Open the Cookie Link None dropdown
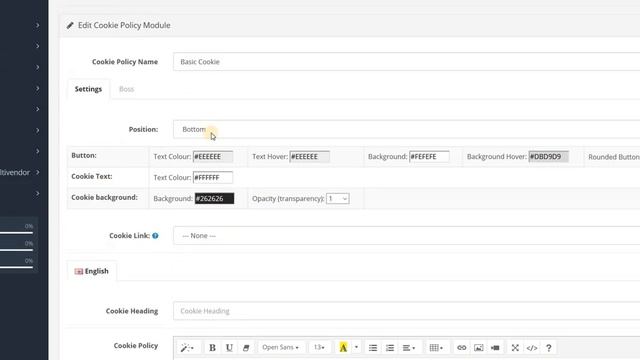The width and height of the screenshot is (640, 360). click(407, 236)
